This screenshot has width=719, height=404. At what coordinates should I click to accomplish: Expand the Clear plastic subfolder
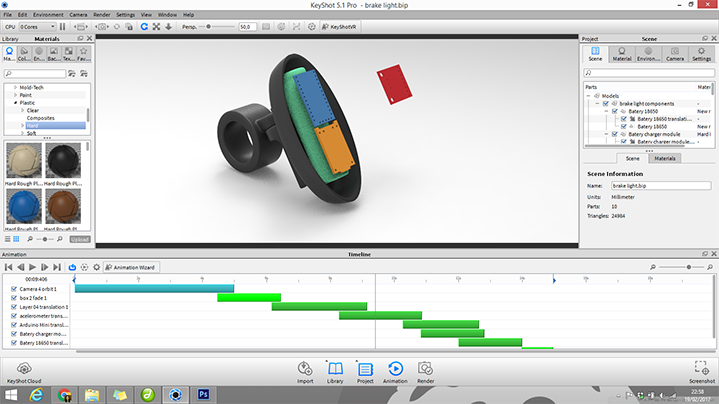(x=22, y=111)
